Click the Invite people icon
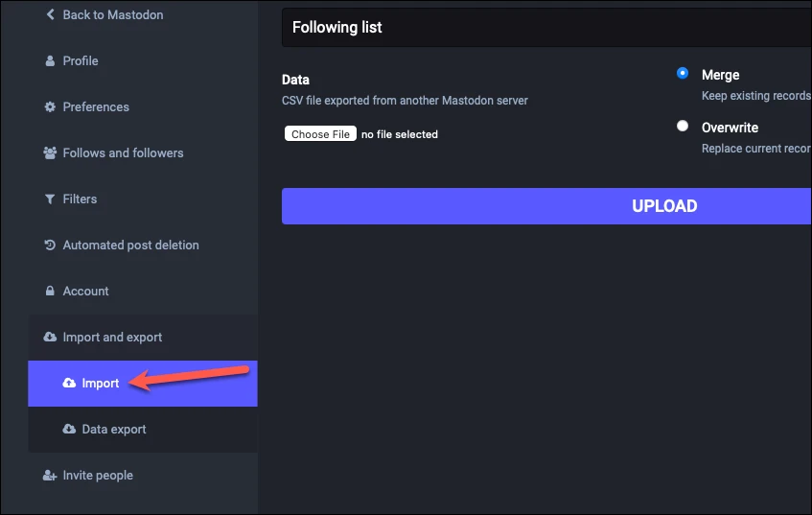 coord(50,475)
